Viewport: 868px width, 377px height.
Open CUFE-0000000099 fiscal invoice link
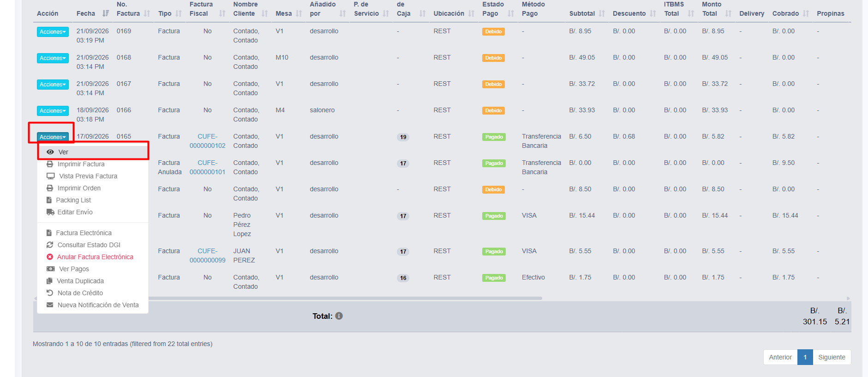(208, 255)
